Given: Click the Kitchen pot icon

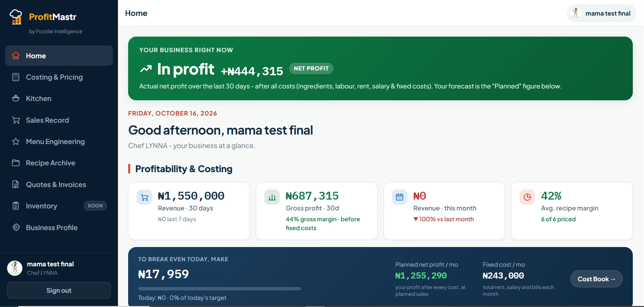Looking at the screenshot, I should click(16, 98).
